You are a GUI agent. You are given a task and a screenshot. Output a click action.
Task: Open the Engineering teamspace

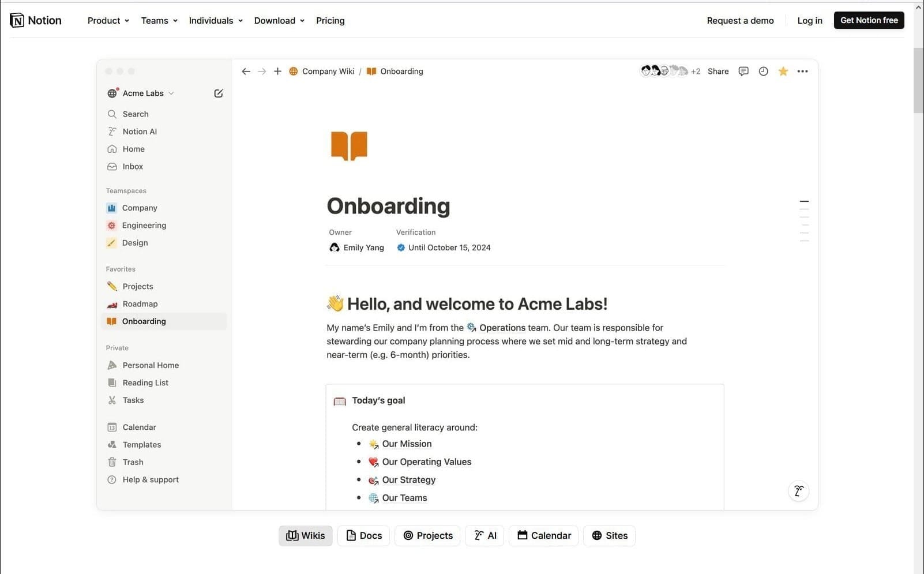164,225
